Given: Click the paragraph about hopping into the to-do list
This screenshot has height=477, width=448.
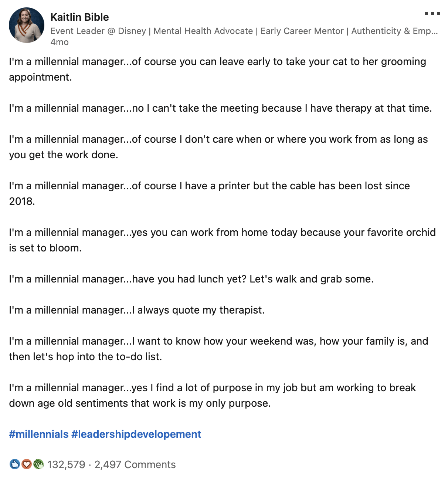Looking at the screenshot, I should click(x=218, y=349).
